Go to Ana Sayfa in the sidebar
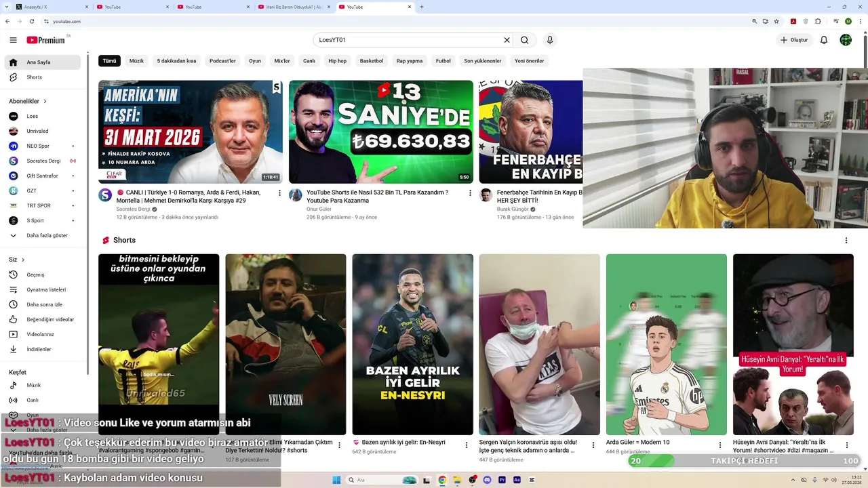 tap(43, 62)
